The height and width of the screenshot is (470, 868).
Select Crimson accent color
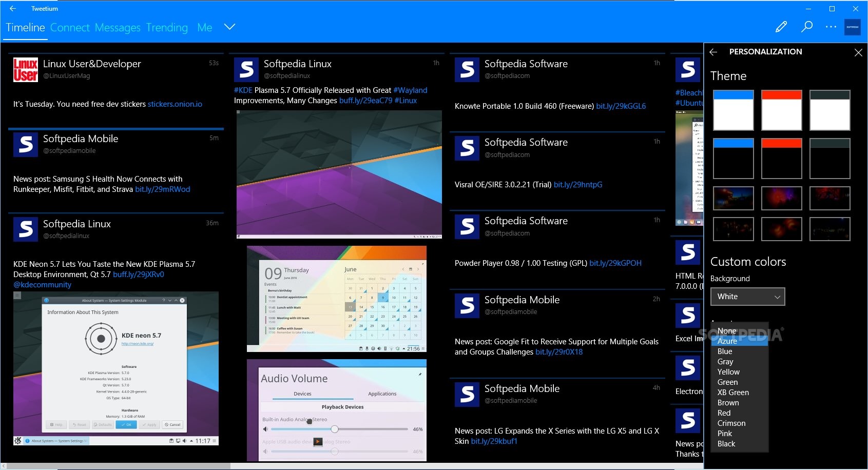pyautogui.click(x=739, y=423)
